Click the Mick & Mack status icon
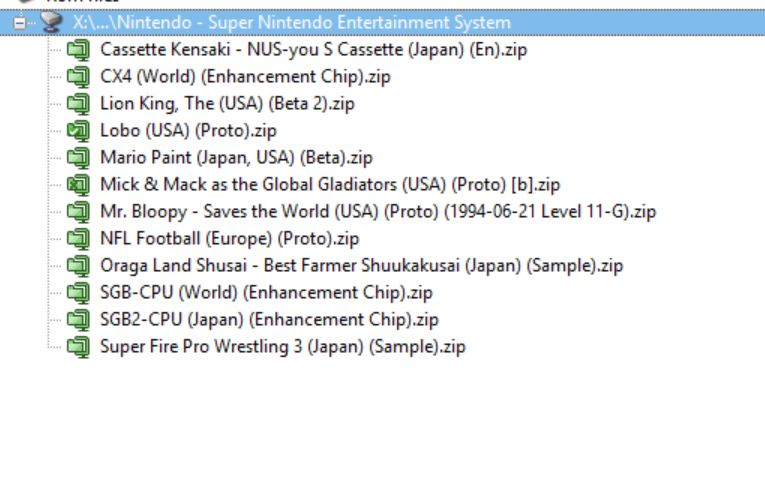The image size is (765, 477). (78, 184)
